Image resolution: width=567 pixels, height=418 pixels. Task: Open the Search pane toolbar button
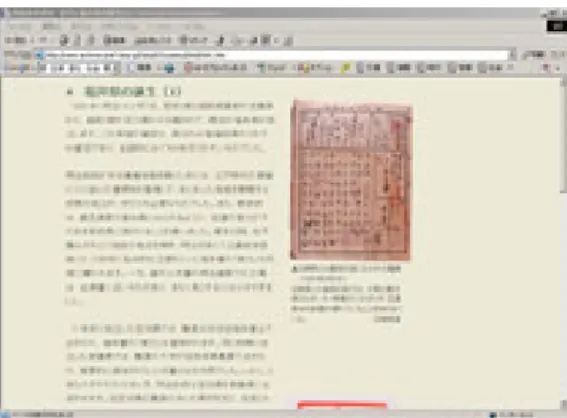click(x=115, y=40)
